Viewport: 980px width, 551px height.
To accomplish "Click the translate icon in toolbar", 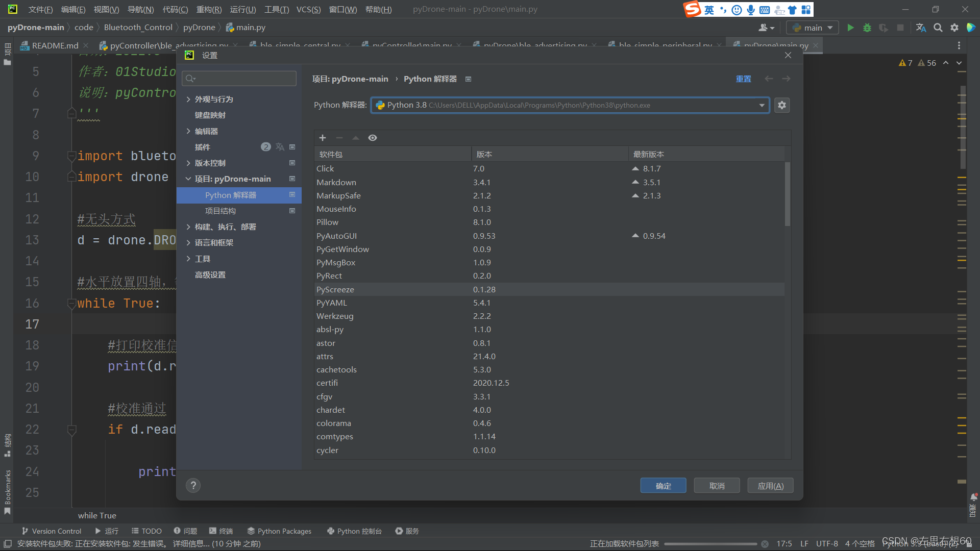I will (921, 28).
